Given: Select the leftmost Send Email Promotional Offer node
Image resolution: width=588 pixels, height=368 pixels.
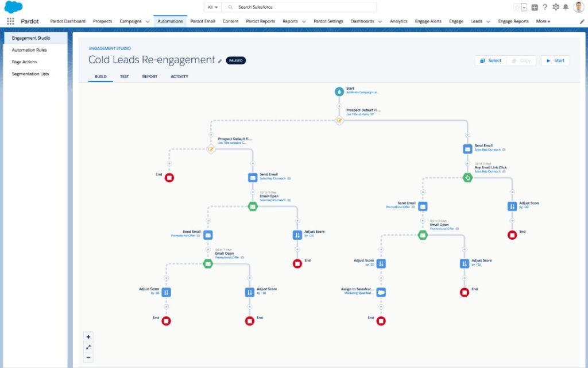Looking at the screenshot, I should 208,235.
